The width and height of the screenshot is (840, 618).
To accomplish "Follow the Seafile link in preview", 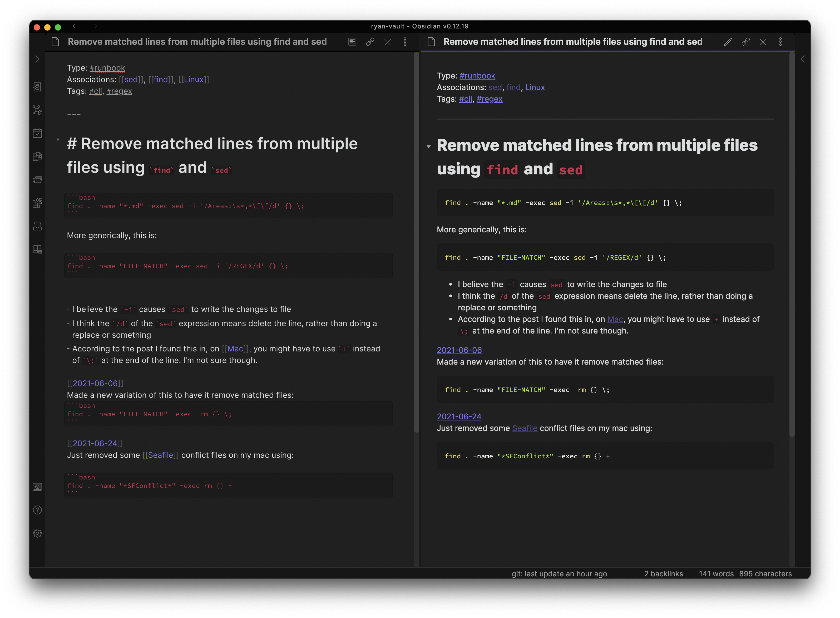I will pyautogui.click(x=525, y=428).
